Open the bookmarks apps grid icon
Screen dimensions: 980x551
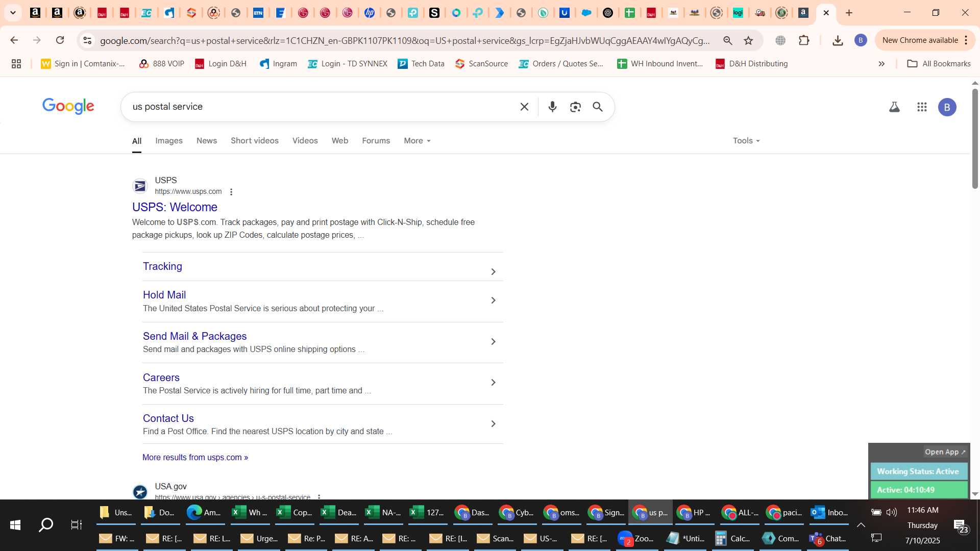click(x=16, y=64)
